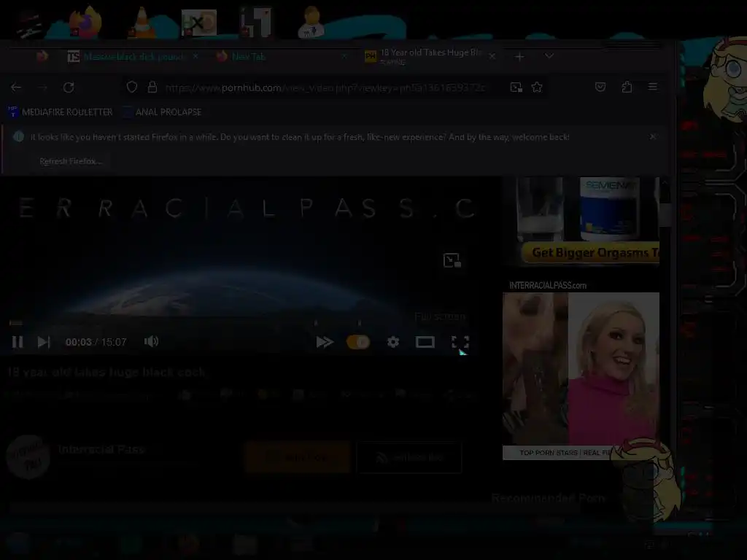Open the Firefox hamburger application menu
This screenshot has width=747, height=560.
[653, 87]
